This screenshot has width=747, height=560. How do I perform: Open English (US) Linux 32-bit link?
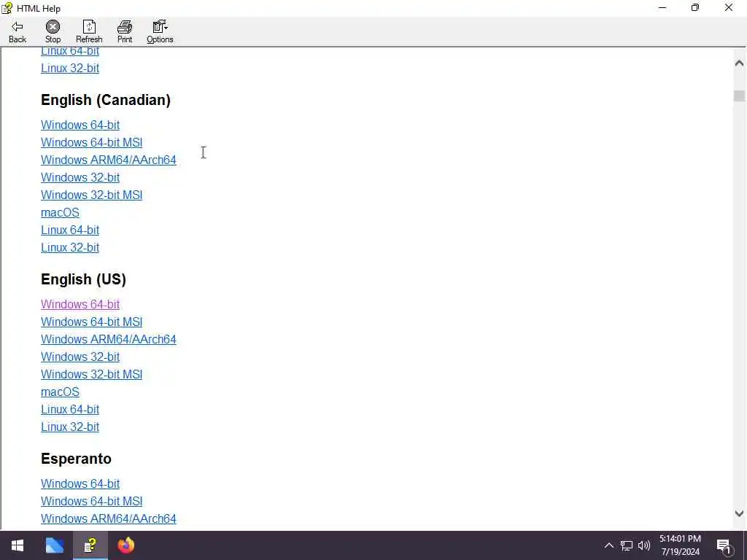coord(70,427)
